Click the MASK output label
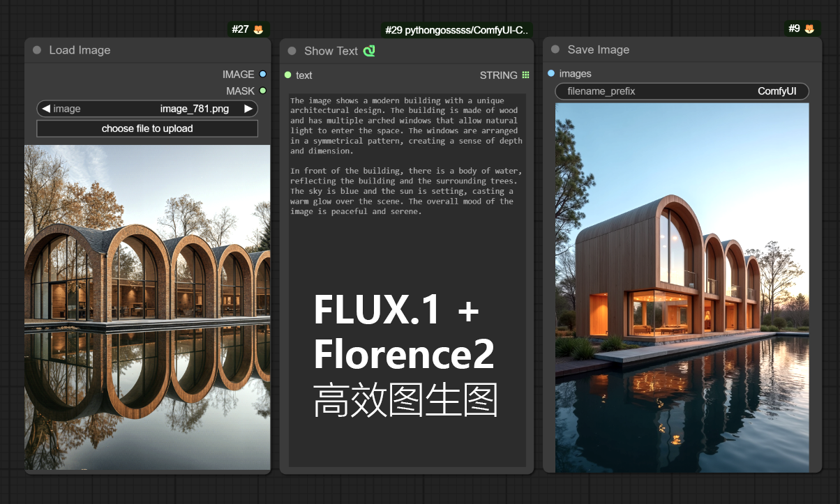The image size is (840, 504). 241,91
